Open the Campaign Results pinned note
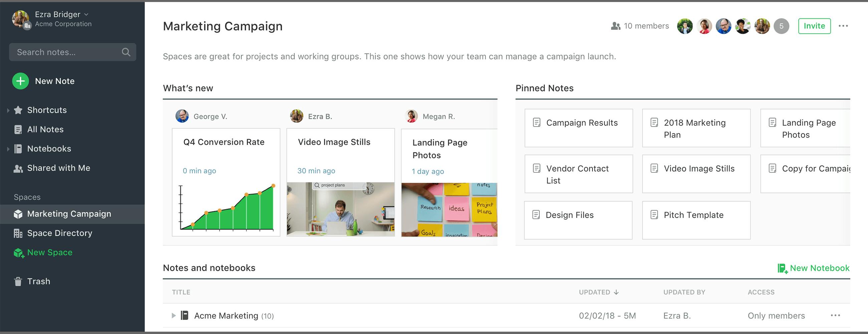Screen dimensions: 868x334 (x=579, y=128)
